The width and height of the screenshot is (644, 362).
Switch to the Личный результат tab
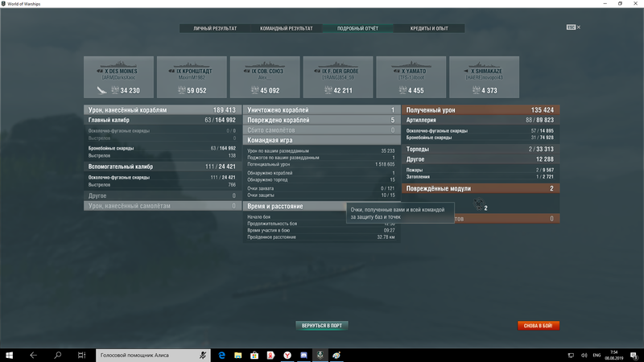pyautogui.click(x=215, y=28)
